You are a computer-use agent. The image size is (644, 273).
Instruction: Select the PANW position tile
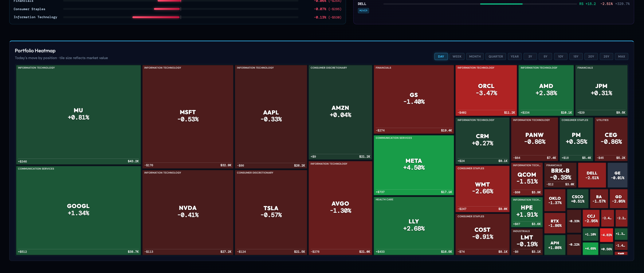point(534,139)
